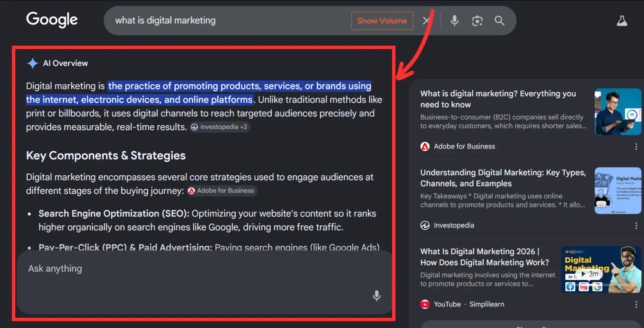Click the 'Key Components & Strategies' heading

pyautogui.click(x=106, y=155)
